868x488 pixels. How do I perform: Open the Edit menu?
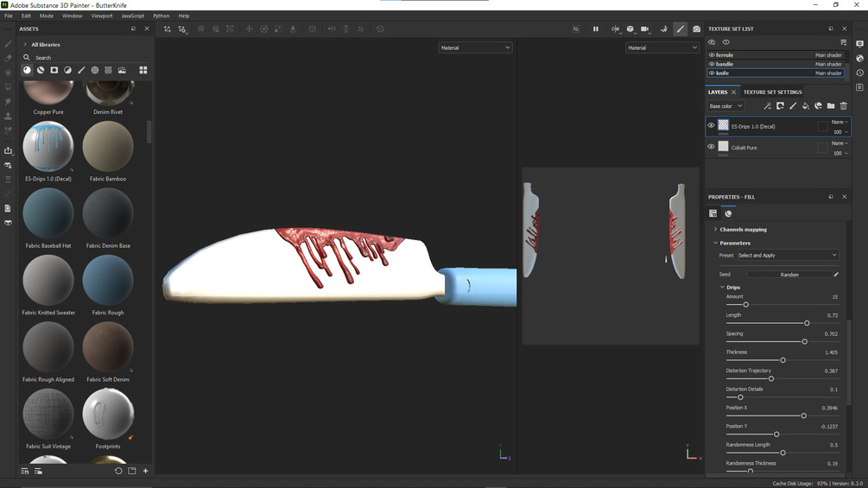coord(26,16)
